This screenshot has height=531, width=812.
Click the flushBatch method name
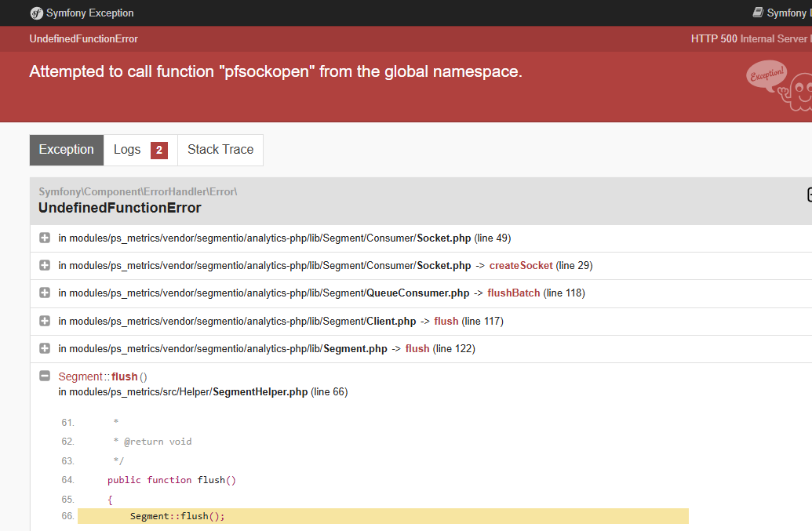pos(514,293)
